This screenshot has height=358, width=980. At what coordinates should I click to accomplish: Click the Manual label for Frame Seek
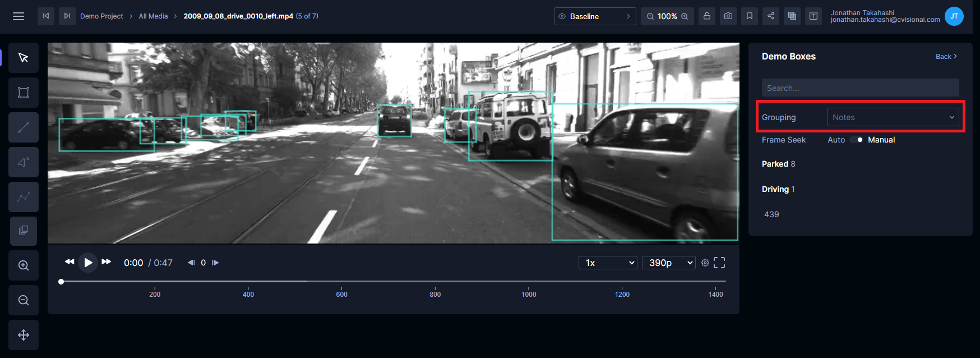pos(881,140)
